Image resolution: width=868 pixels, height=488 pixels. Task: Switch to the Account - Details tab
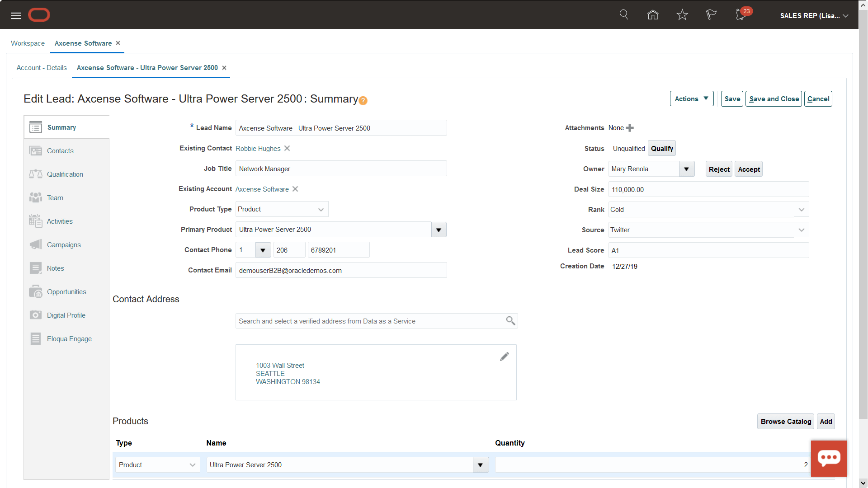click(41, 67)
